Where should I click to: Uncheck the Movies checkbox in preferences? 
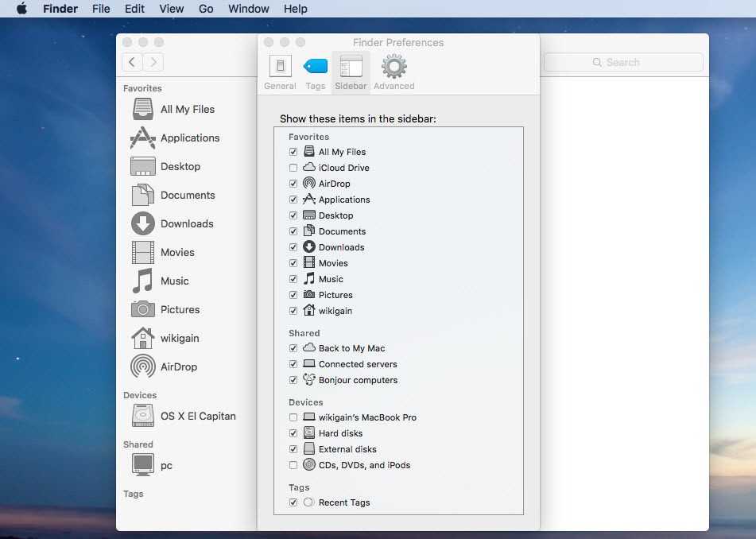[x=293, y=263]
